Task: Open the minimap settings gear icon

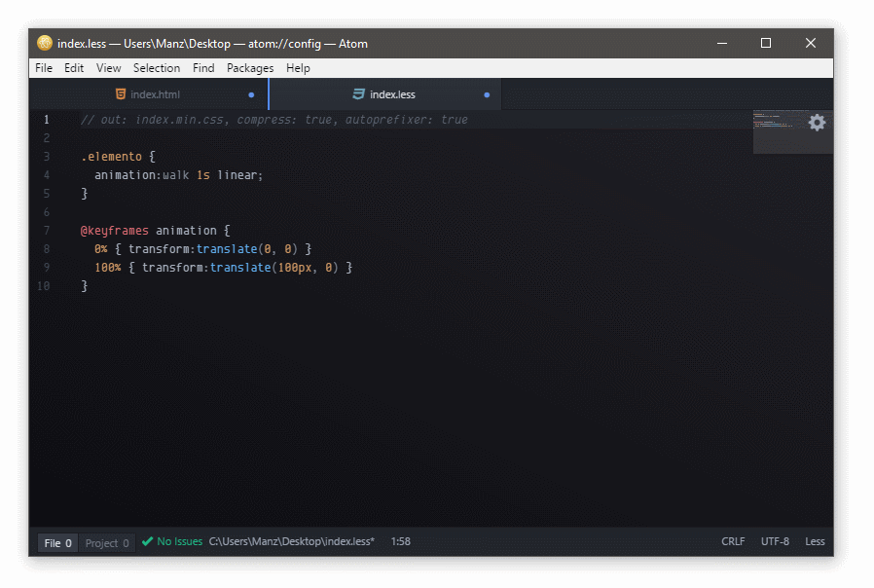Action: tap(817, 123)
